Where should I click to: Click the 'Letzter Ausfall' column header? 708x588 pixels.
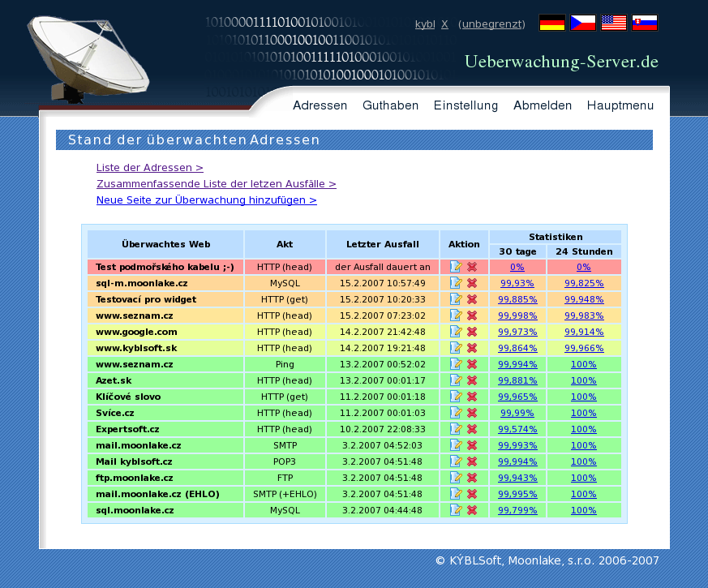(383, 244)
